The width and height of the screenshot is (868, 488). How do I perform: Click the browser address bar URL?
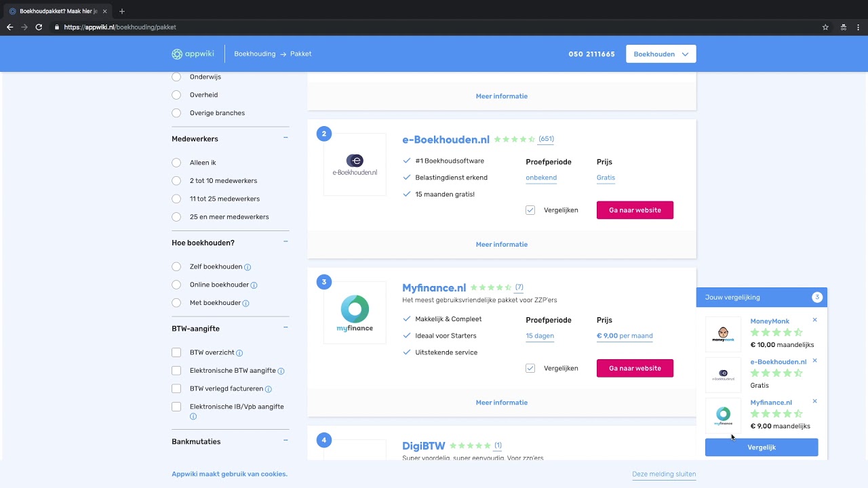tap(120, 27)
